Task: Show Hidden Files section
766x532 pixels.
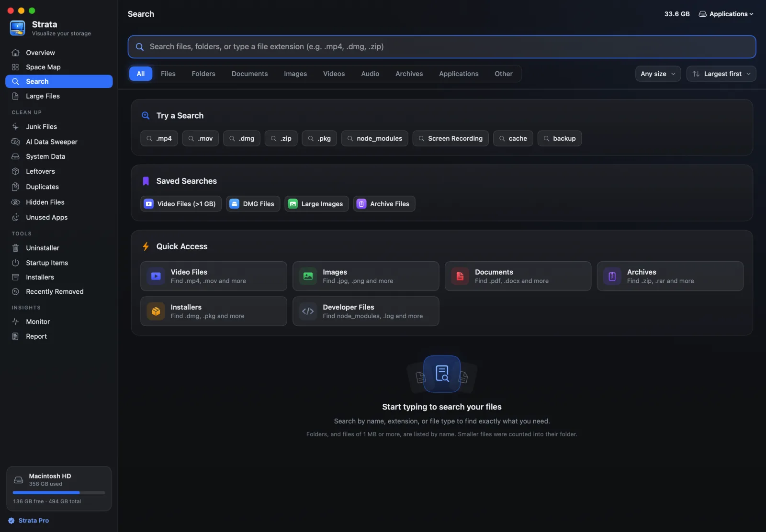Action: point(59,202)
